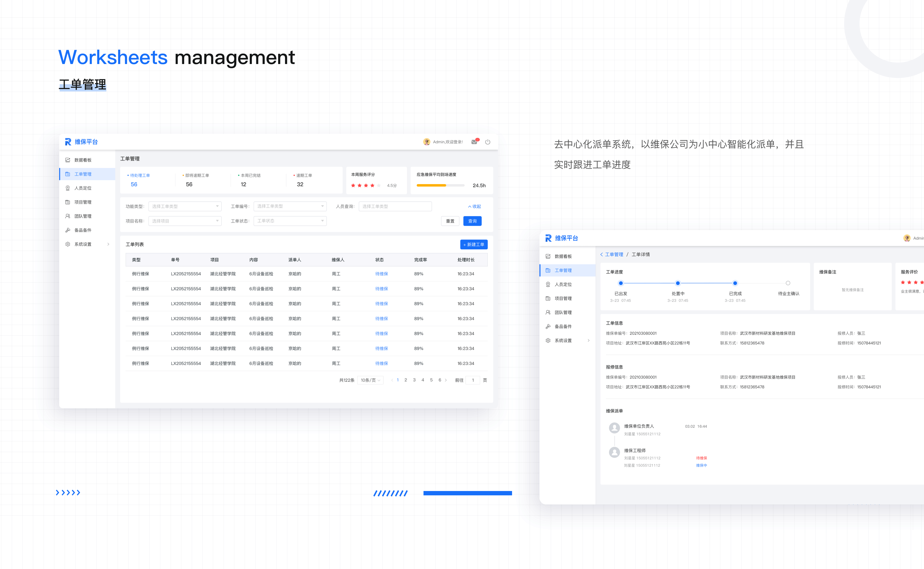924x569 pixels.
Task: Click the 维保平台 logo in right detail window
Action: [562, 238]
